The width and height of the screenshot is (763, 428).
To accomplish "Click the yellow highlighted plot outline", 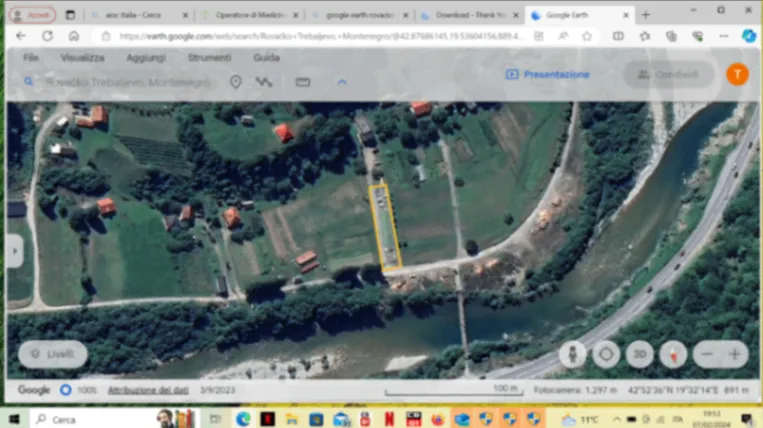I will pos(385,226).
